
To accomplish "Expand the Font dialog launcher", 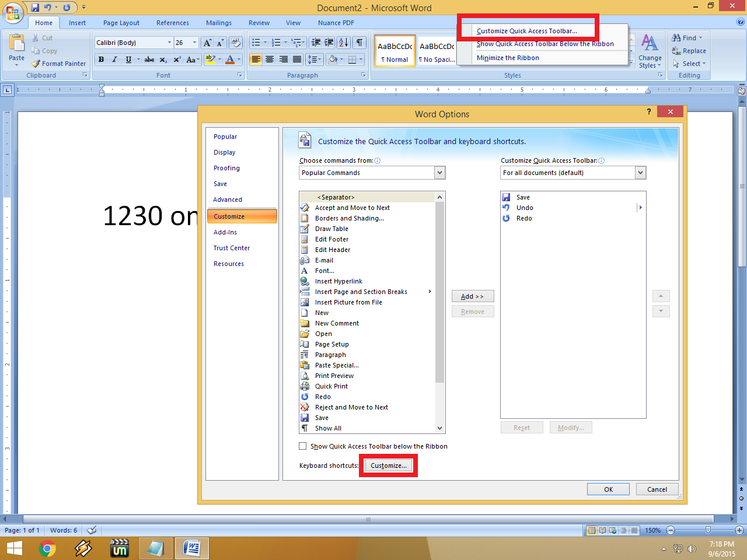I will click(239, 75).
